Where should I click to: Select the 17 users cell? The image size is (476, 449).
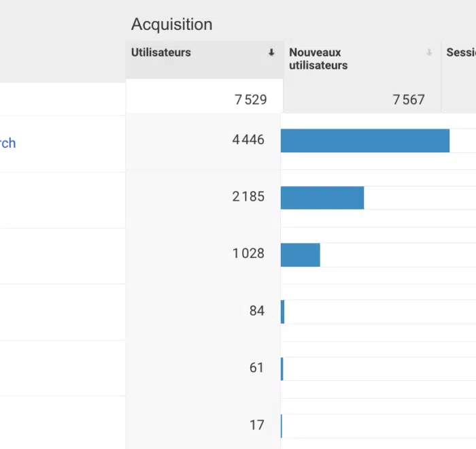pyautogui.click(x=256, y=425)
